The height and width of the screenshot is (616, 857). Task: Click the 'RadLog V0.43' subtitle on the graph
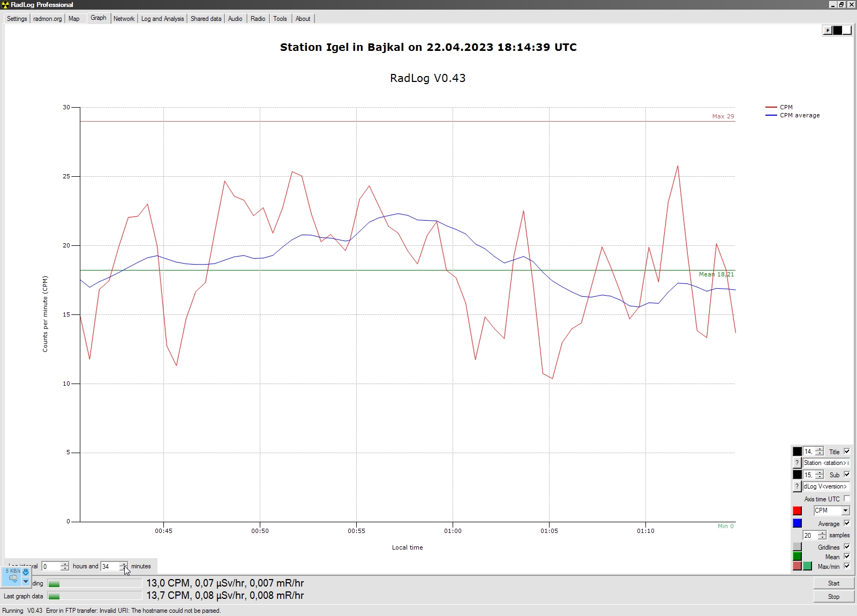427,78
